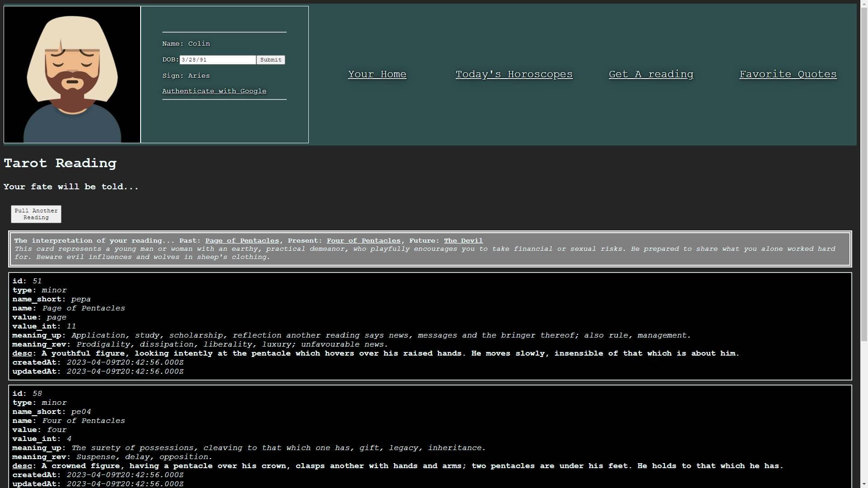Open Favorite Quotes section
Screen dimensions: 868x488
tap(788, 74)
